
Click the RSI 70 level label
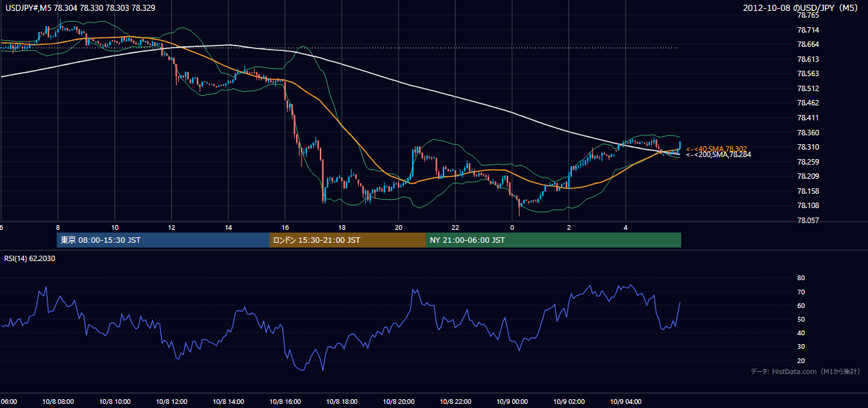point(801,292)
